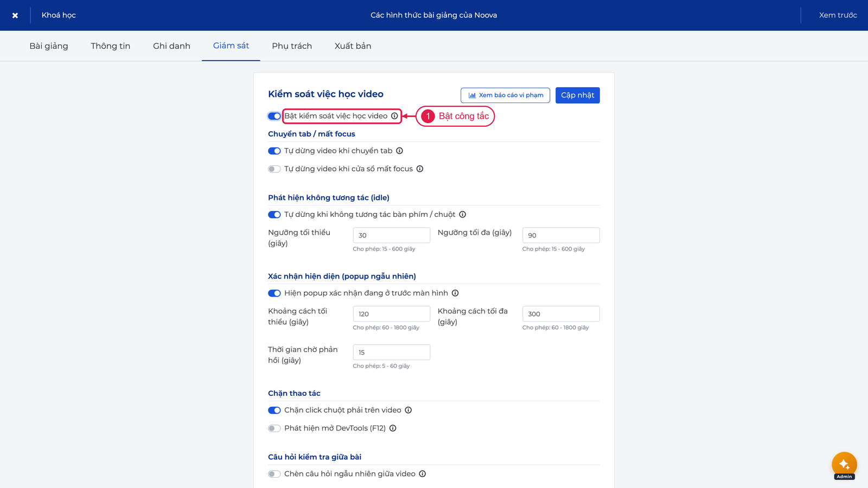Disable Chặn click chuột phải trên video
868x488 pixels.
pyautogui.click(x=275, y=410)
